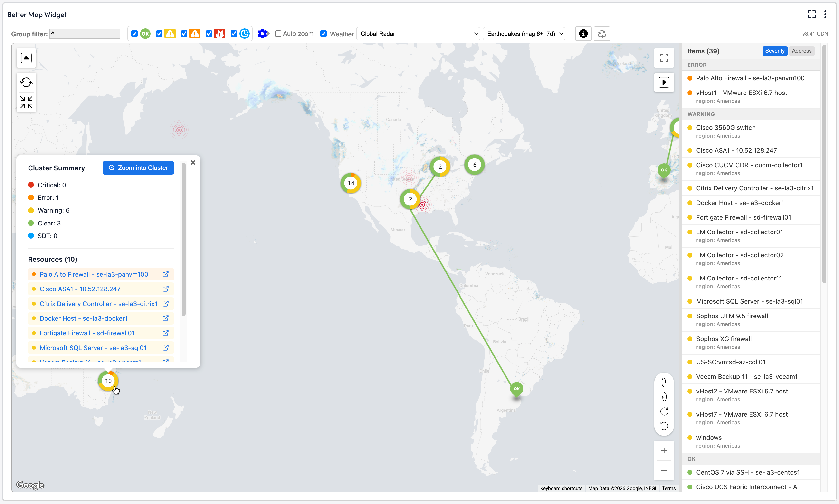Open the Global Radar dropdown
The height and width of the screenshot is (504, 839).
[x=418, y=34]
